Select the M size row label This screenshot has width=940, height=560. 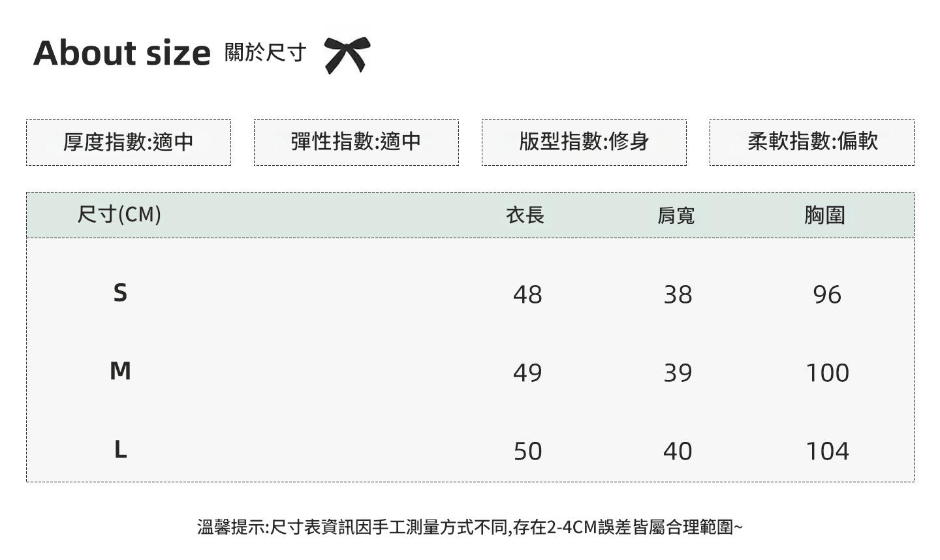[120, 371]
